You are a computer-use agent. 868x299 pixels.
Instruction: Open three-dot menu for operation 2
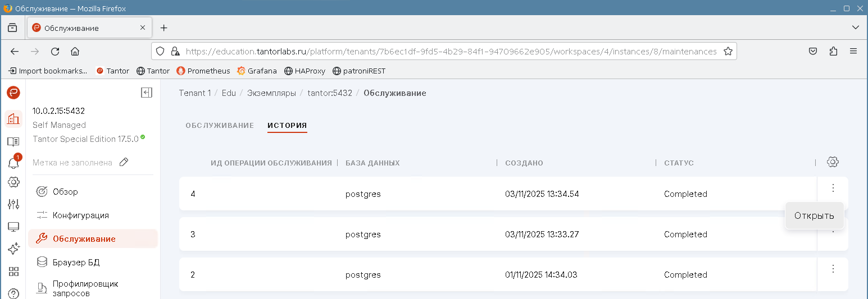833,269
